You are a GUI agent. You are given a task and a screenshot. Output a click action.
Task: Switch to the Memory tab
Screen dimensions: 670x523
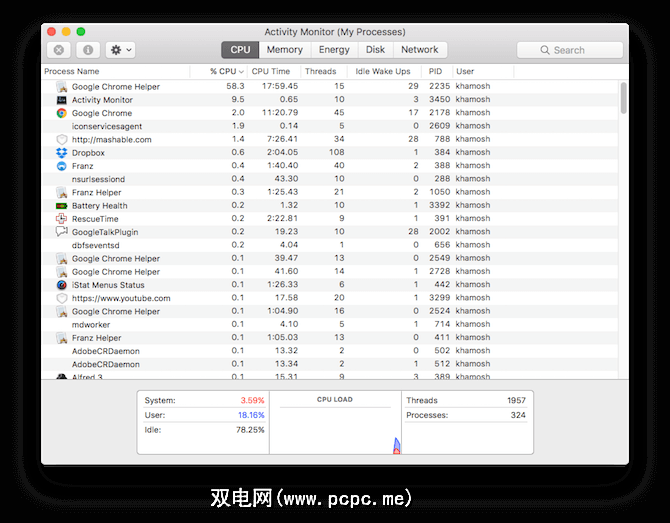click(285, 50)
